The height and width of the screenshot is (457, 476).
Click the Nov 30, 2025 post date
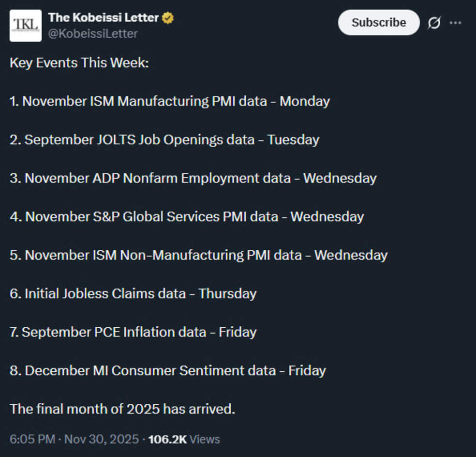(x=101, y=439)
